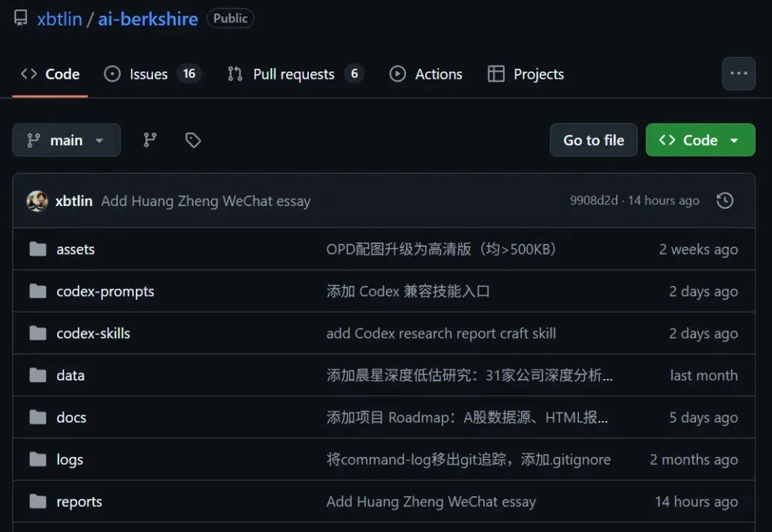Switch to the Code tab
The width and height of the screenshot is (772, 532).
click(50, 74)
